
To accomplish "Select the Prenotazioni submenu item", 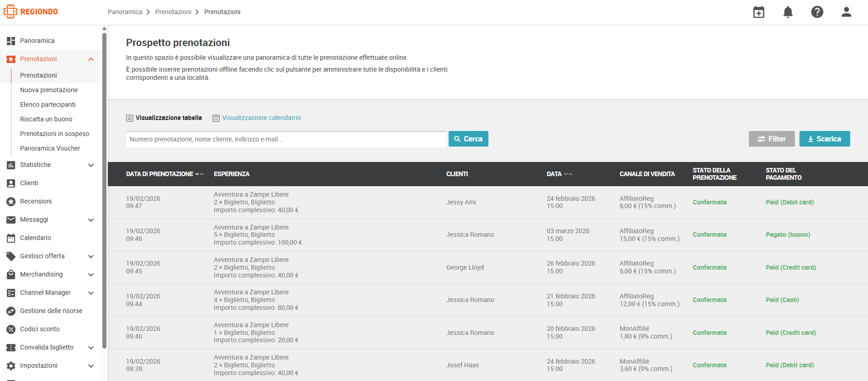I will pos(38,75).
